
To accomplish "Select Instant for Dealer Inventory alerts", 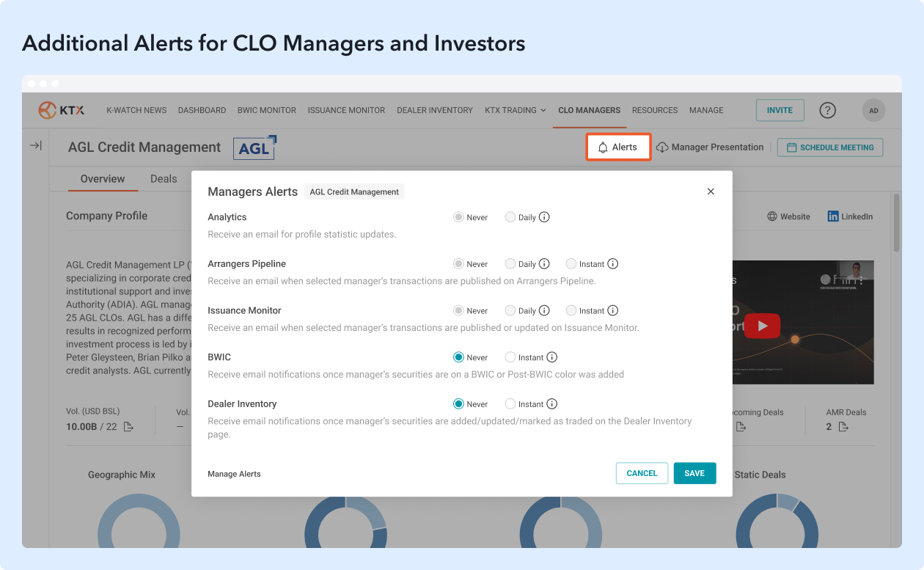I will [510, 403].
